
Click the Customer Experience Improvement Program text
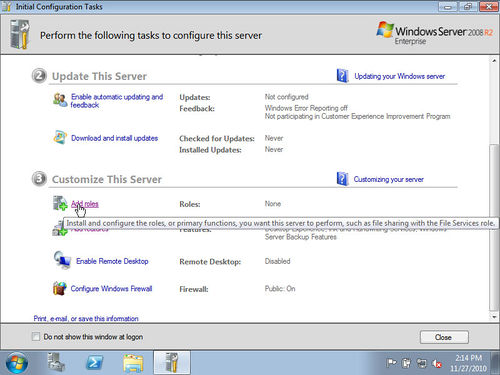[x=357, y=116]
